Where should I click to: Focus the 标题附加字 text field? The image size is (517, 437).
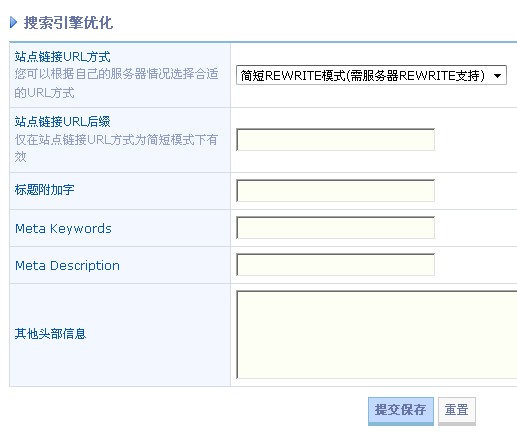(335, 191)
